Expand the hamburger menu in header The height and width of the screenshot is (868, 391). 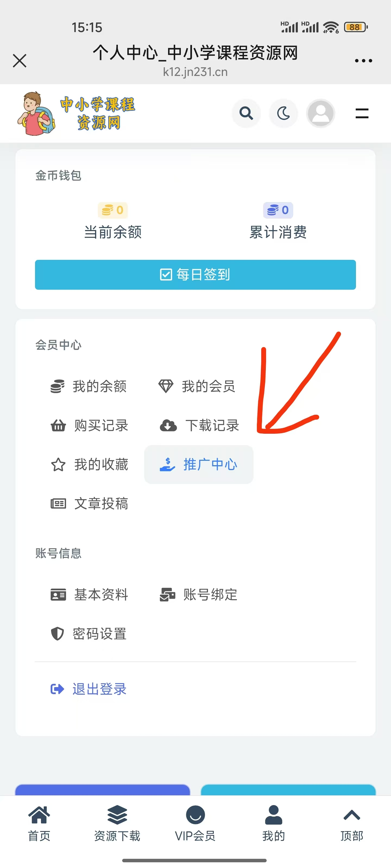click(362, 113)
